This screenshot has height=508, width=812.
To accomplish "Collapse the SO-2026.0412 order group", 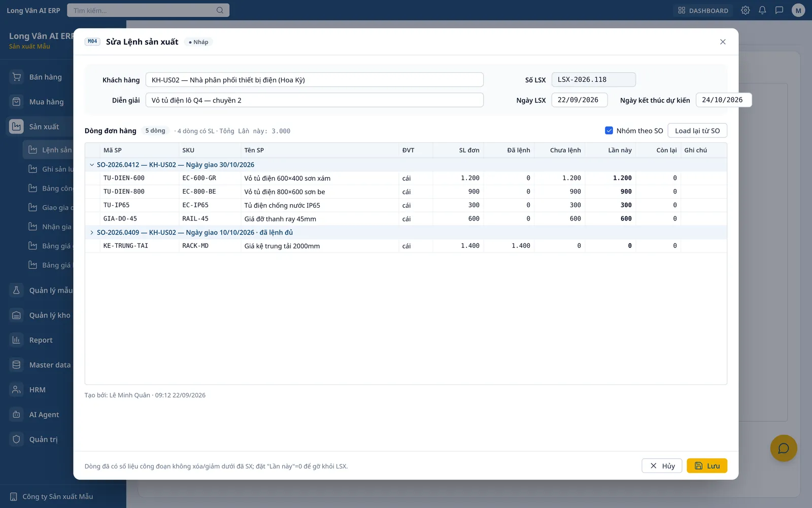I will coord(92,165).
